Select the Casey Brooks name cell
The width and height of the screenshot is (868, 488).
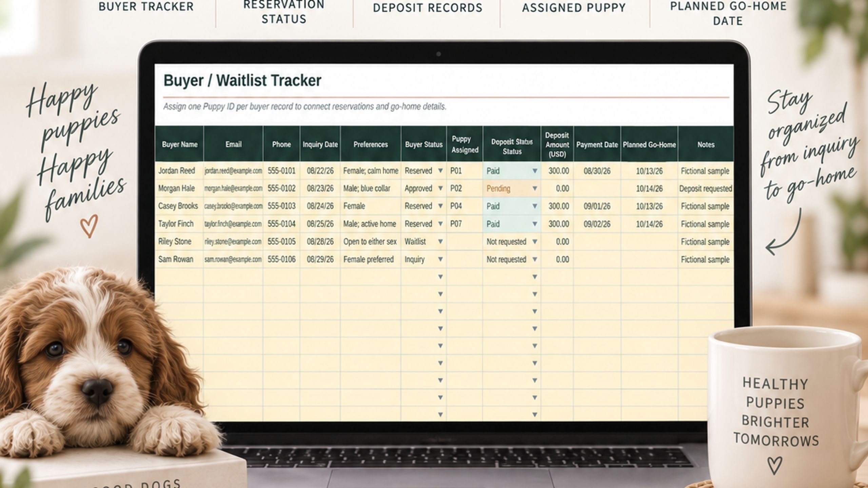point(179,206)
